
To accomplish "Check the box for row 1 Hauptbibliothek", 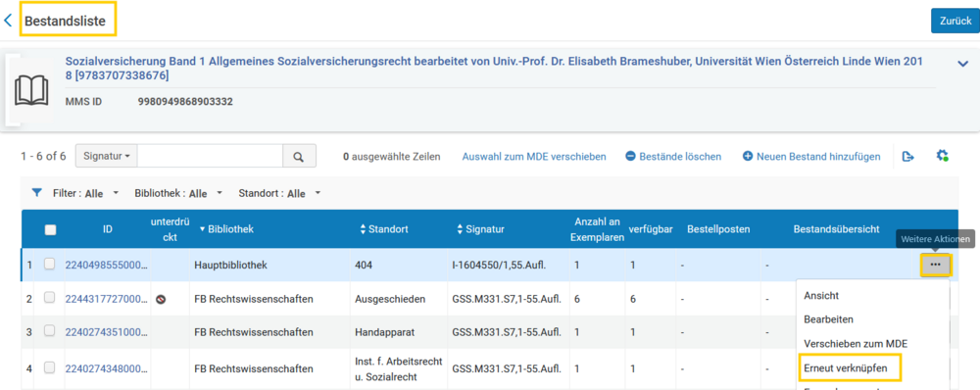I will 49,265.
